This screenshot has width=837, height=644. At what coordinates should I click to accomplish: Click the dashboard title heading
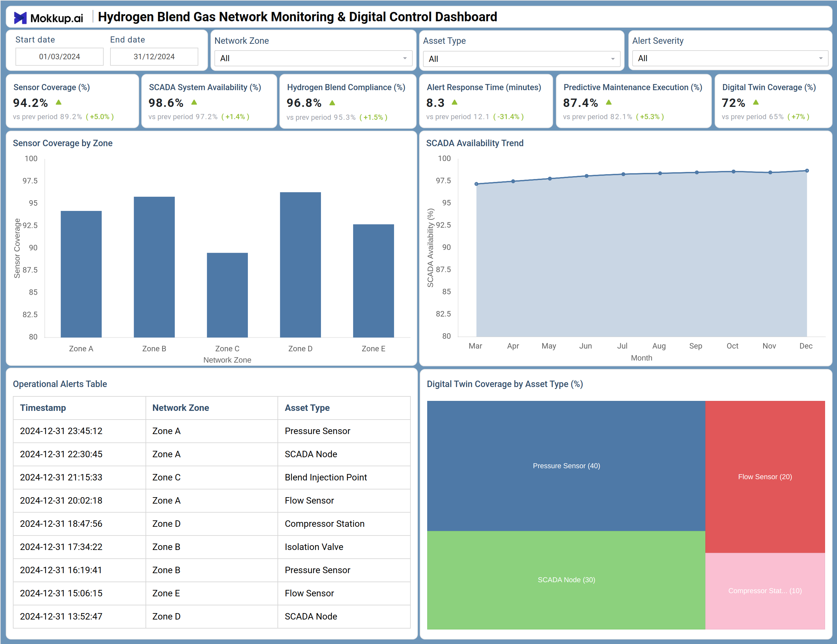point(297,17)
